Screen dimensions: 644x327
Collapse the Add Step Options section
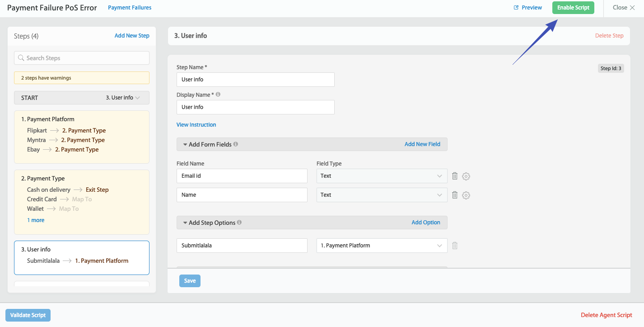pos(185,223)
